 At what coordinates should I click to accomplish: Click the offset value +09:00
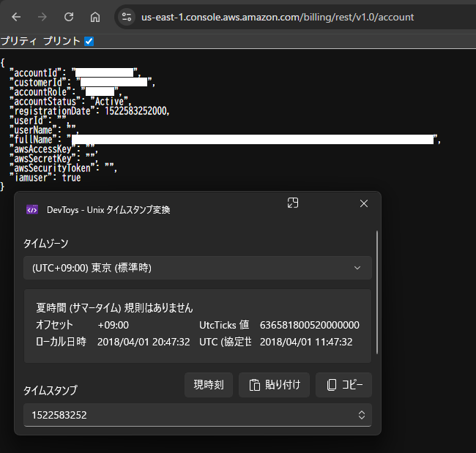114,325
